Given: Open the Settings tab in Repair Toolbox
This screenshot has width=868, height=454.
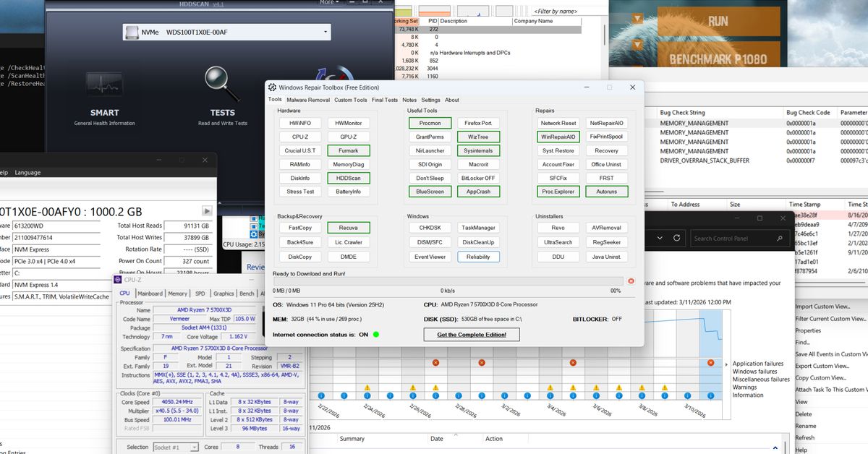Looking at the screenshot, I should tap(430, 100).
